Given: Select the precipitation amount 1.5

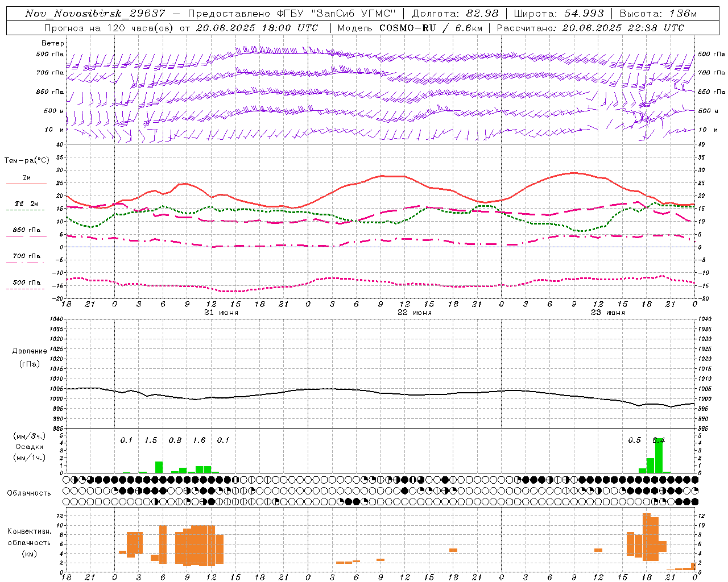Looking at the screenshot, I should pos(151,440).
